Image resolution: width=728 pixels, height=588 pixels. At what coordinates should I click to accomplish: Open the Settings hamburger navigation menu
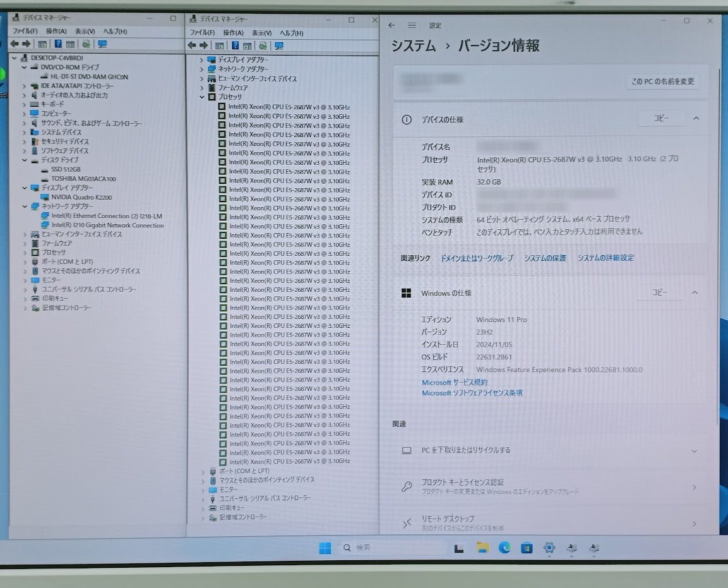[x=412, y=25]
